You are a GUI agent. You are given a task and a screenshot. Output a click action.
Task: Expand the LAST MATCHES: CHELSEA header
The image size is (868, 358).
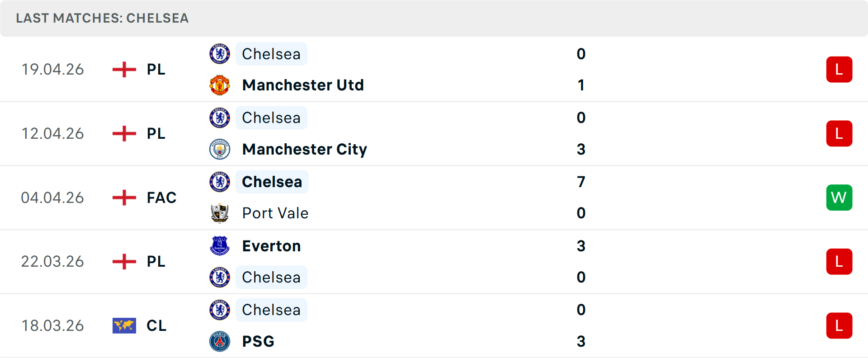(102, 19)
